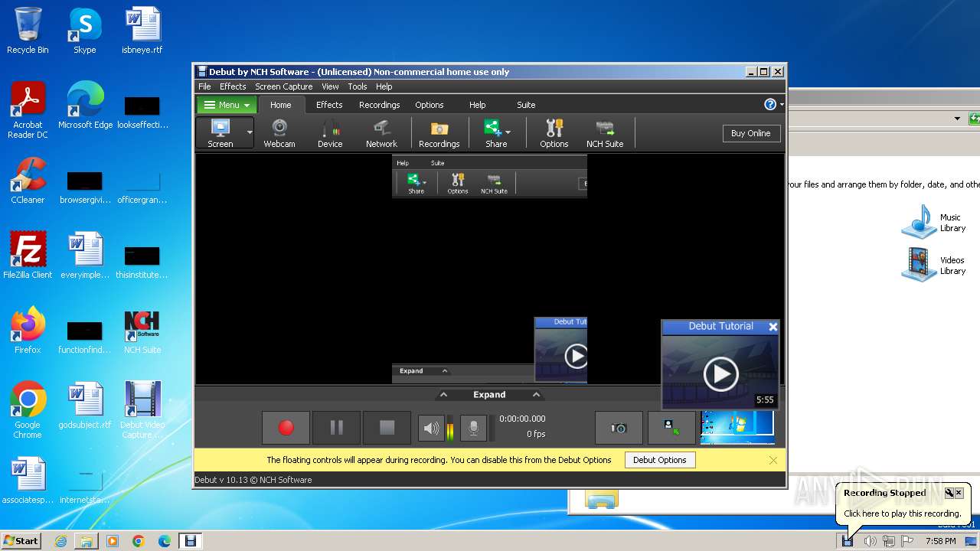Switch to the Suite ribbon tab
Image resolution: width=980 pixels, height=551 pixels.
pyautogui.click(x=526, y=105)
